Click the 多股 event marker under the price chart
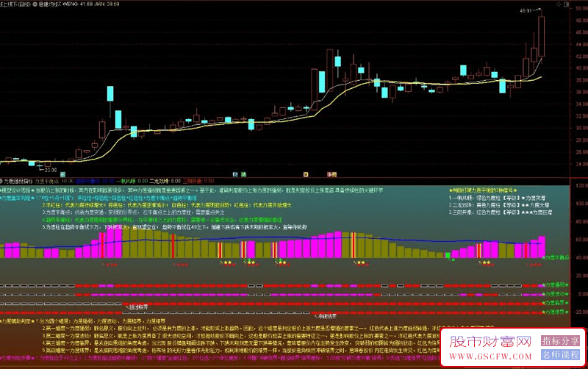Viewport: 588px width, 369px height. [332, 174]
